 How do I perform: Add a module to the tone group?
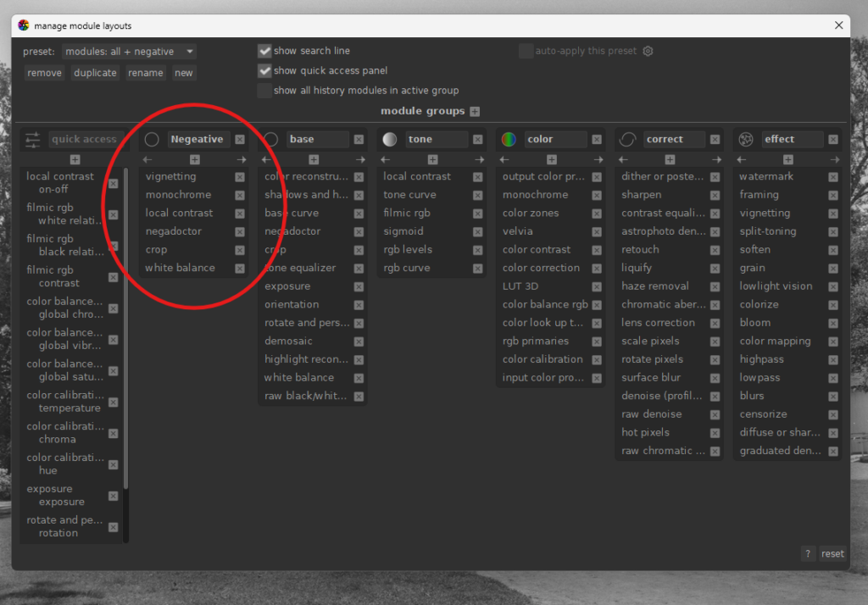click(433, 160)
